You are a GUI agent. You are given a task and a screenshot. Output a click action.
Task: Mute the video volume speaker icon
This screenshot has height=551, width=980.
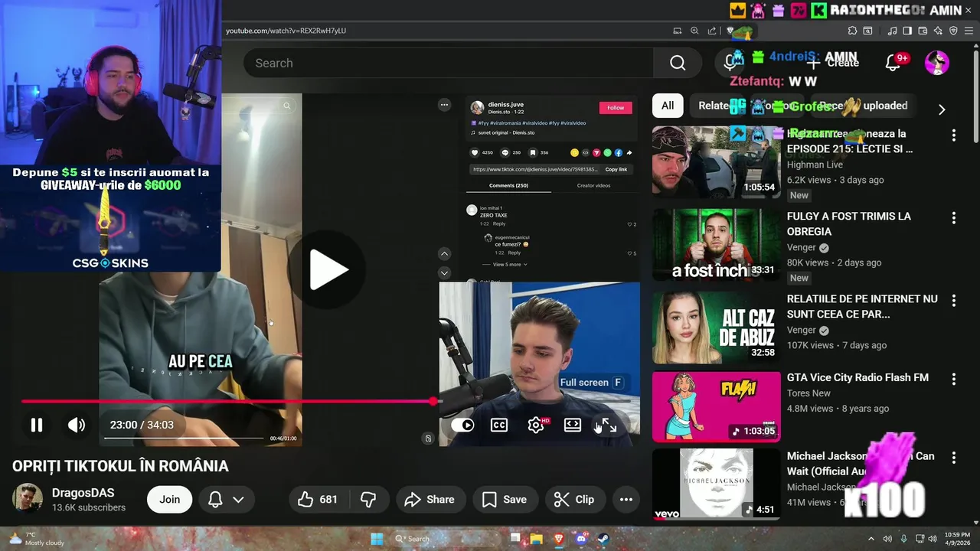[77, 425]
